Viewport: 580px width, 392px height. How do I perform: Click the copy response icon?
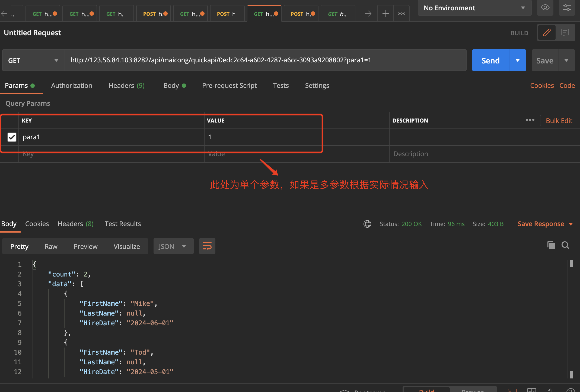click(551, 245)
